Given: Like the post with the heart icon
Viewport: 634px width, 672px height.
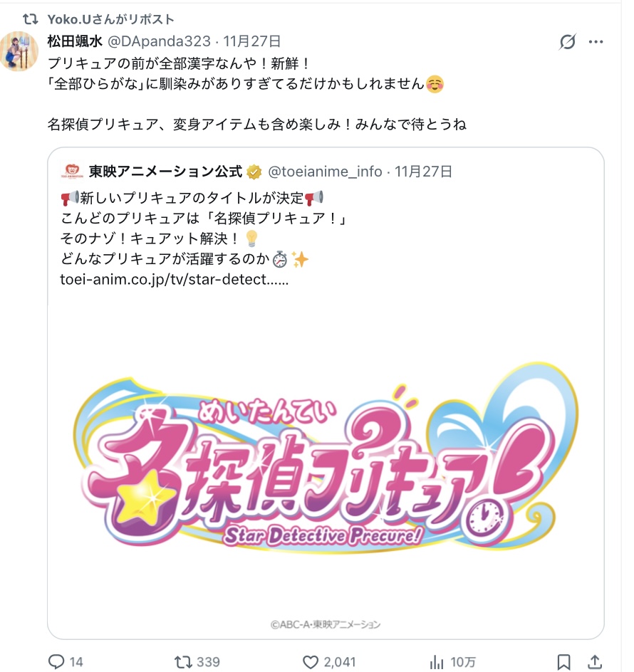Looking at the screenshot, I should 310,662.
